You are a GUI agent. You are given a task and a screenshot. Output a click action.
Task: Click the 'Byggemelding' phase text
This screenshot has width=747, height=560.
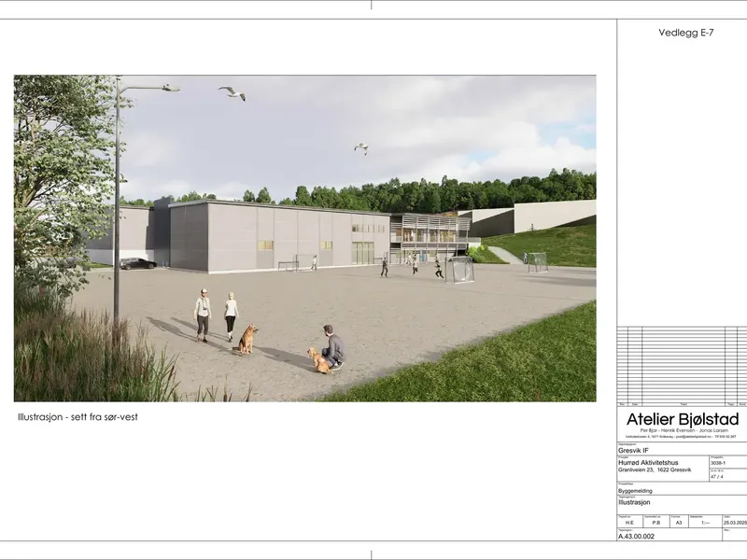(x=635, y=491)
